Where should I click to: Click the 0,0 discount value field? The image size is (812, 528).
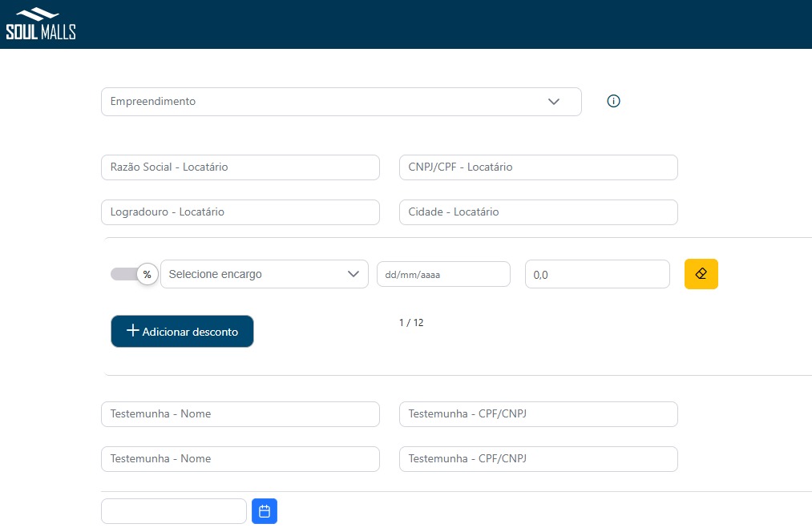tap(597, 274)
